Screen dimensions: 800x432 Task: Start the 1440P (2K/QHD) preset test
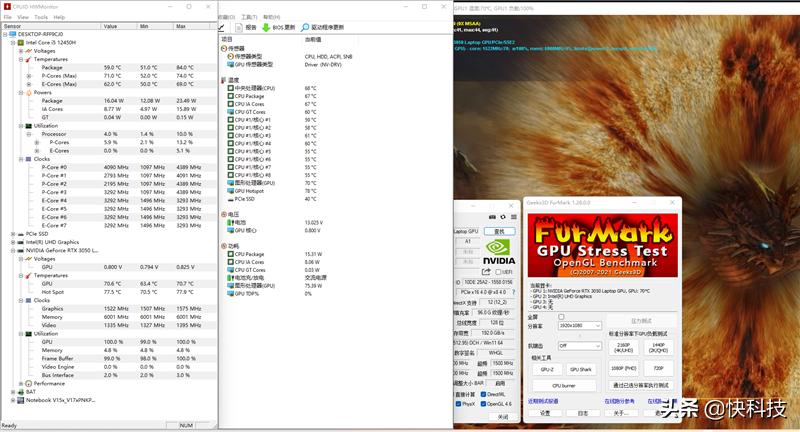click(x=658, y=348)
